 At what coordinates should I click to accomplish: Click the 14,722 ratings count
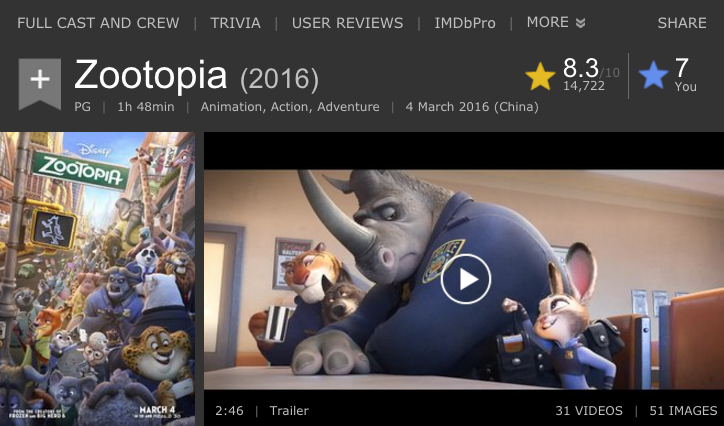[x=584, y=86]
